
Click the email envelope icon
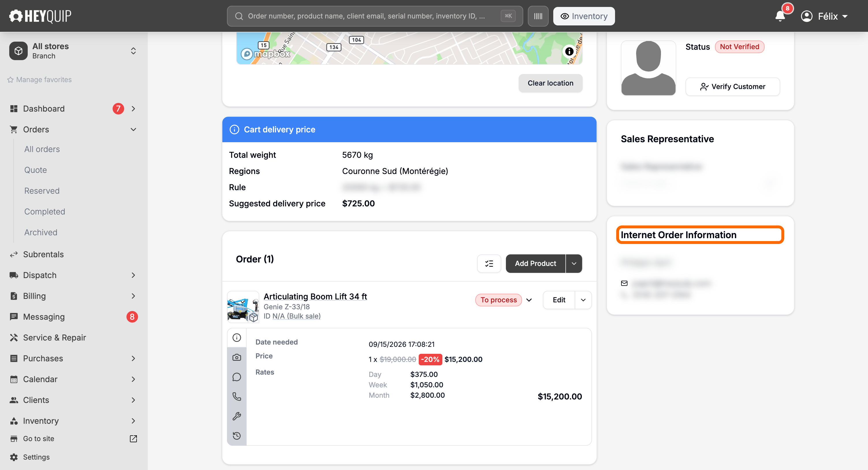point(624,283)
